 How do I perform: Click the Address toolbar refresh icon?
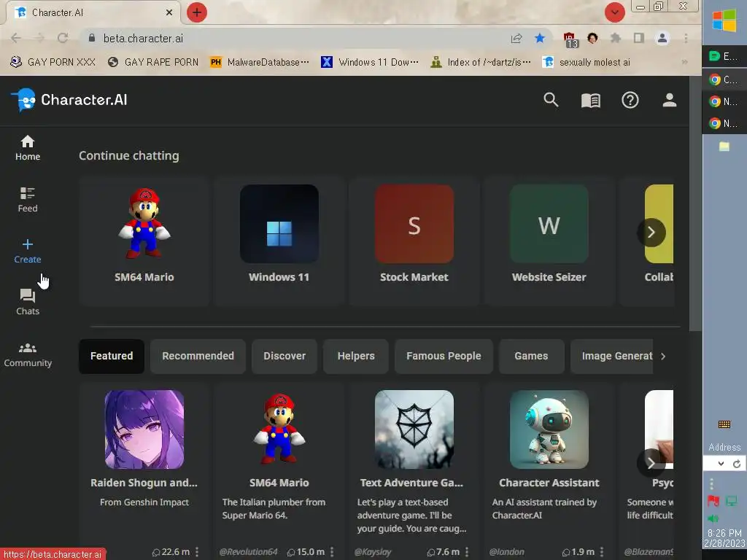(737, 464)
